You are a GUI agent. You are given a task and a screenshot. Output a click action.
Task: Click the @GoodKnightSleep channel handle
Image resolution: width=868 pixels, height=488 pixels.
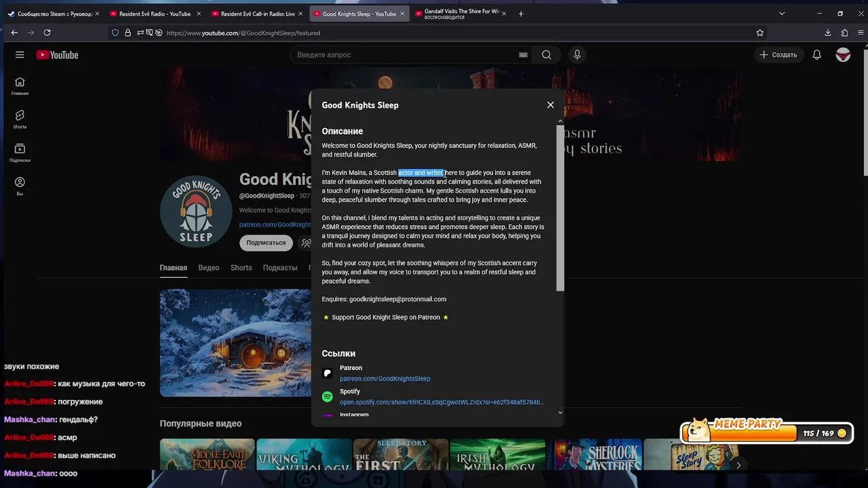267,196
